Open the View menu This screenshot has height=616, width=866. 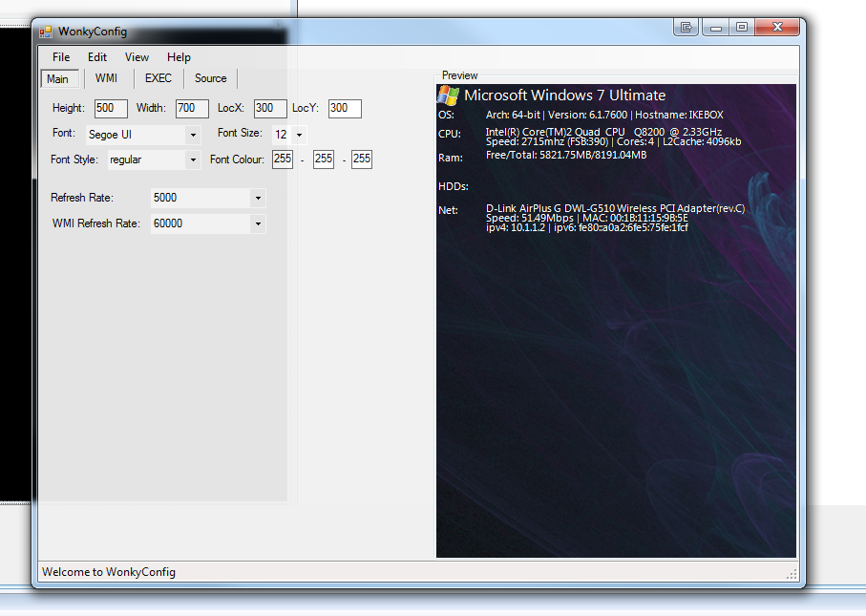pos(137,57)
